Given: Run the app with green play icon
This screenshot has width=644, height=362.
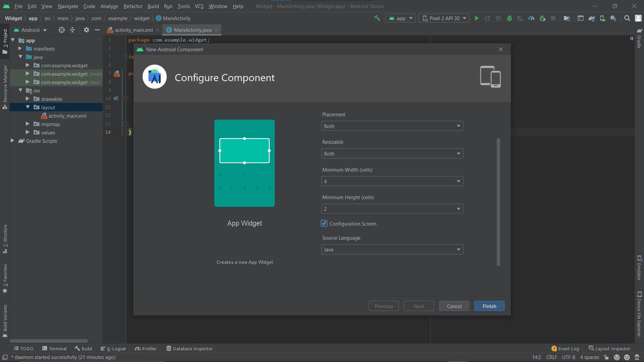Looking at the screenshot, I should (x=477, y=18).
